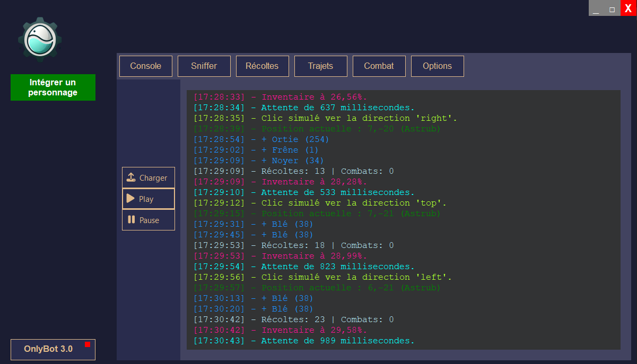Click 'Récoltes: 13 | Combats: 0' line
637x364 pixels.
point(293,171)
